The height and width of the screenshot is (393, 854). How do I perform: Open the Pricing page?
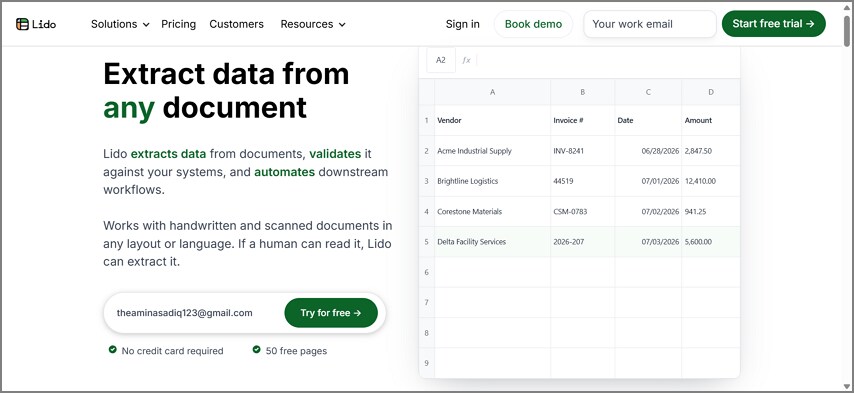click(179, 24)
